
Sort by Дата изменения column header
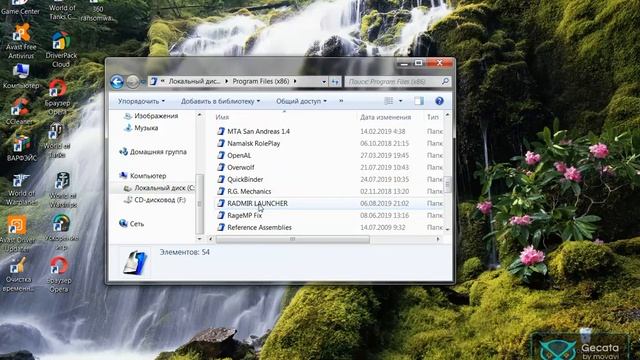point(385,117)
